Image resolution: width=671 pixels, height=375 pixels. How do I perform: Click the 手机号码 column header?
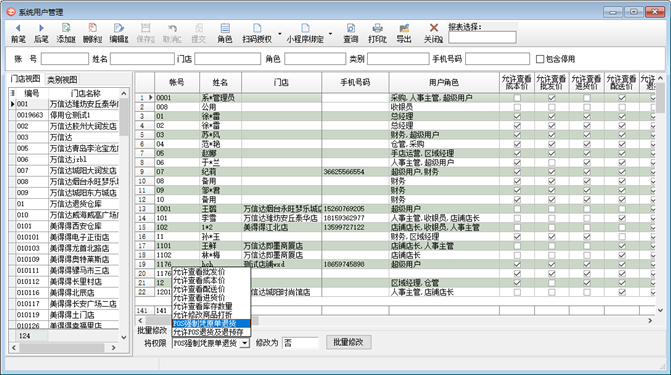[355, 82]
